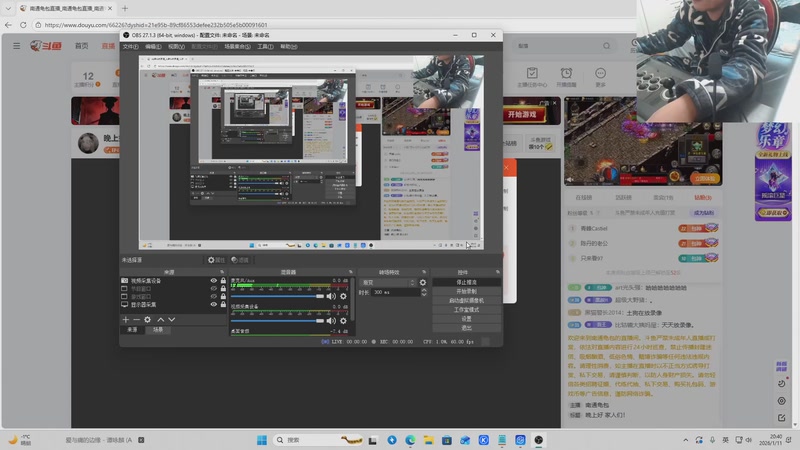The image size is (800, 450).
Task: Go back in the browser
Action: (x=8, y=24)
